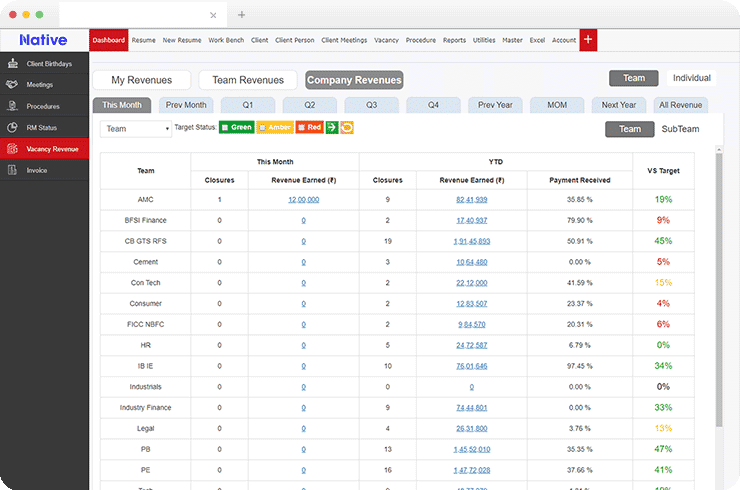Open AMC YTD revenue link 82,41,939

pos(470,199)
